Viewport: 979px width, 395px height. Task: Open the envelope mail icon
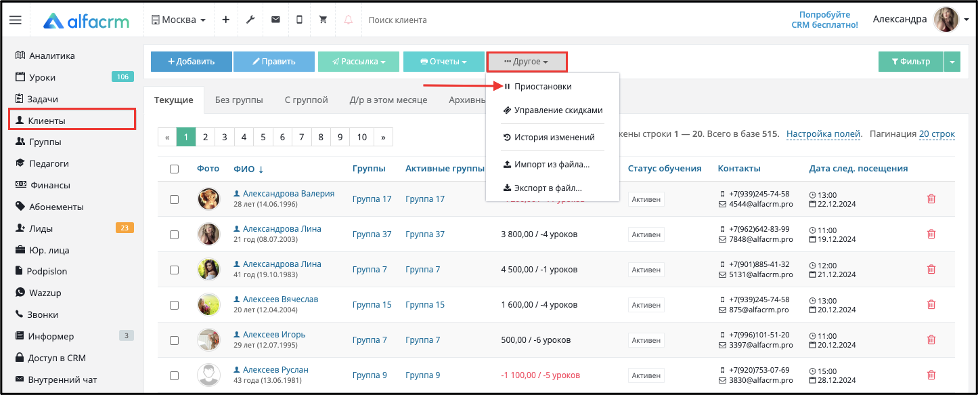point(275,20)
